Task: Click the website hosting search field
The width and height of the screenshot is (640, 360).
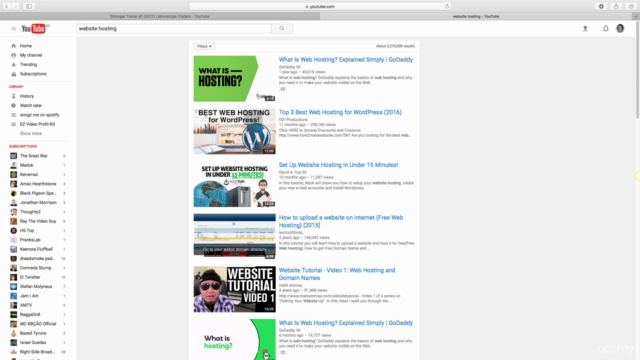Action: pyautogui.click(x=174, y=29)
